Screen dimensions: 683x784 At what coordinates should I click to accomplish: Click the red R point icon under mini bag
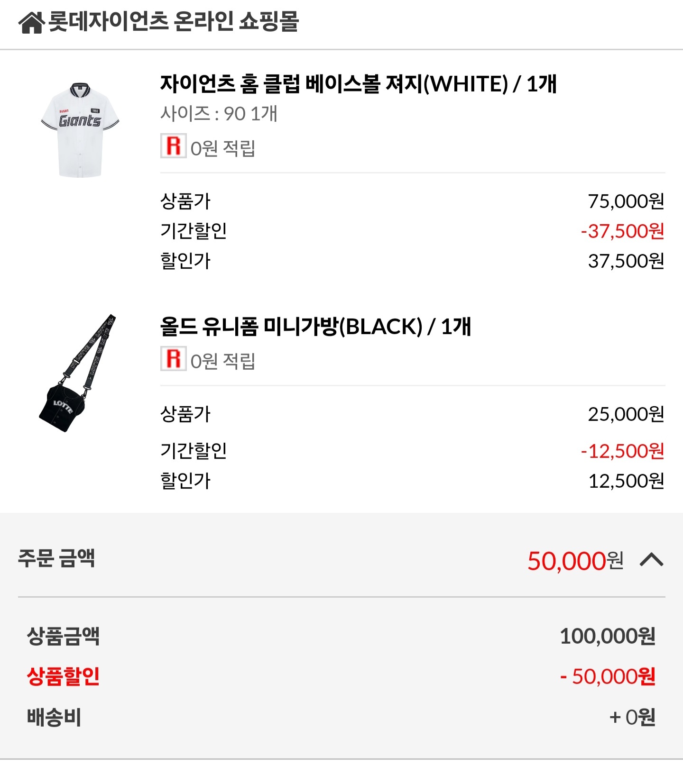[173, 359]
